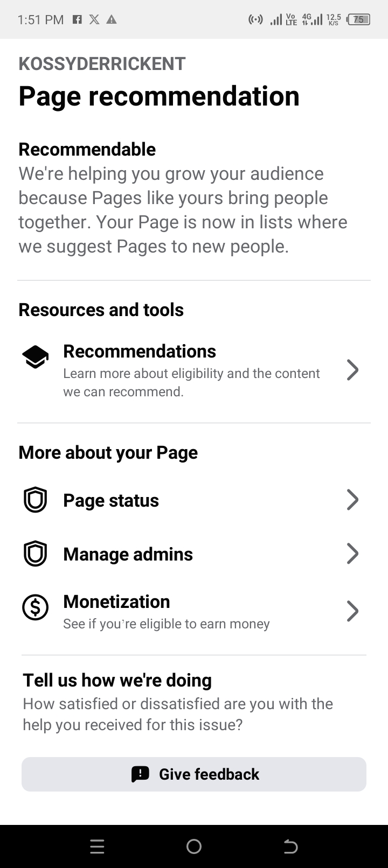Tap the Monetization row chevron
This screenshot has width=388, height=868.
click(352, 611)
